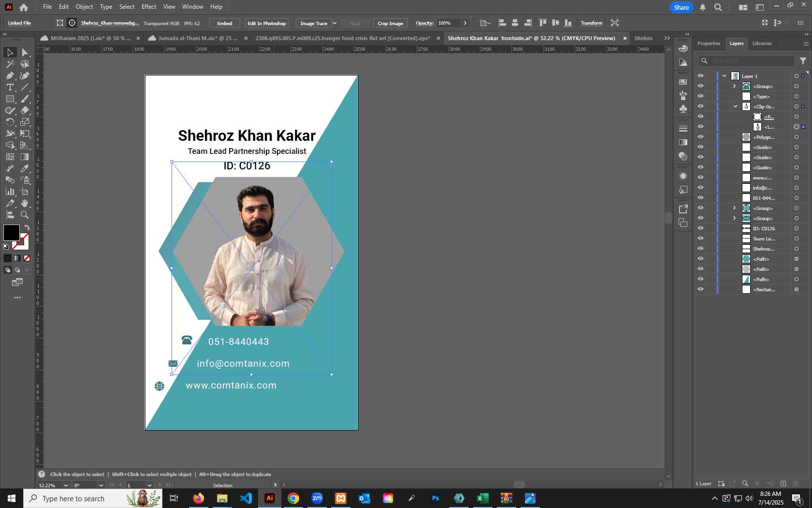
Task: Open the Window menu
Action: (x=193, y=7)
